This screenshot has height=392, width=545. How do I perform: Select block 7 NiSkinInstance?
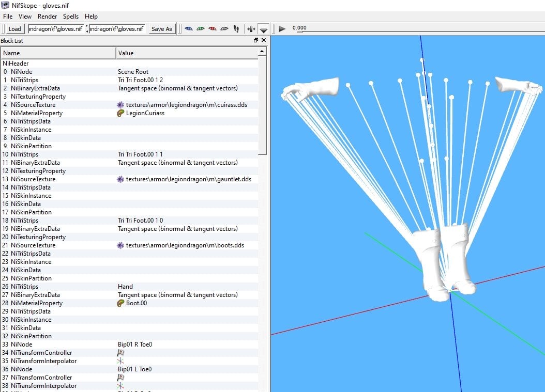click(x=130, y=130)
